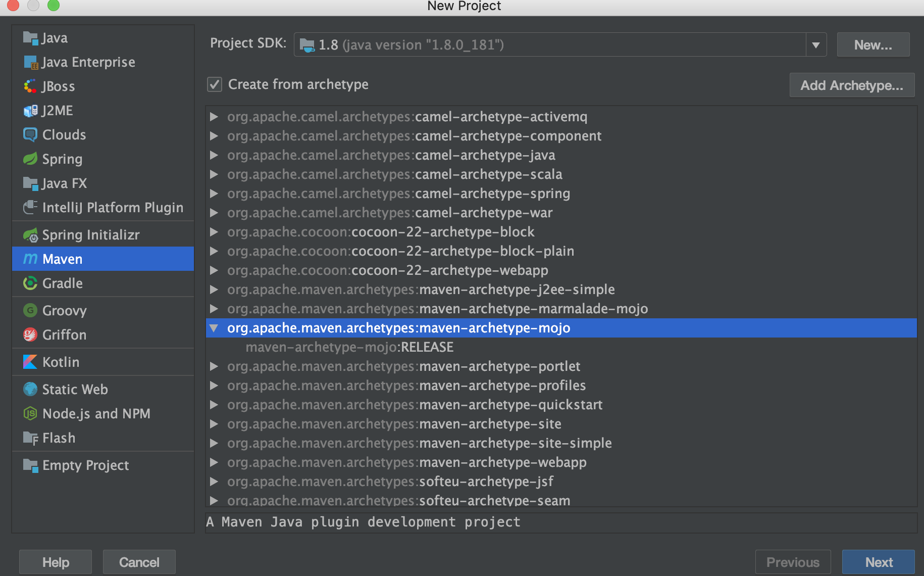Select camel-archetype-spring archetype row
Screen dimensions: 924x576
pyautogui.click(x=561, y=194)
